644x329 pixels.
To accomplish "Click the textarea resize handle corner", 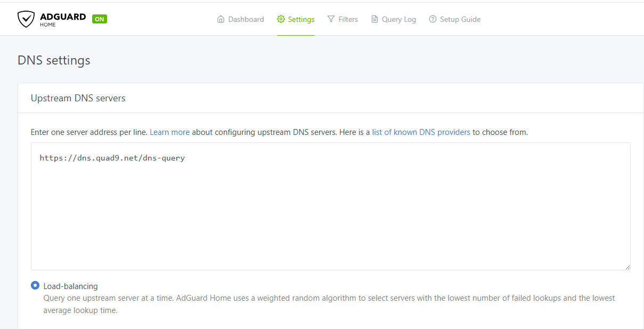I will [x=627, y=267].
